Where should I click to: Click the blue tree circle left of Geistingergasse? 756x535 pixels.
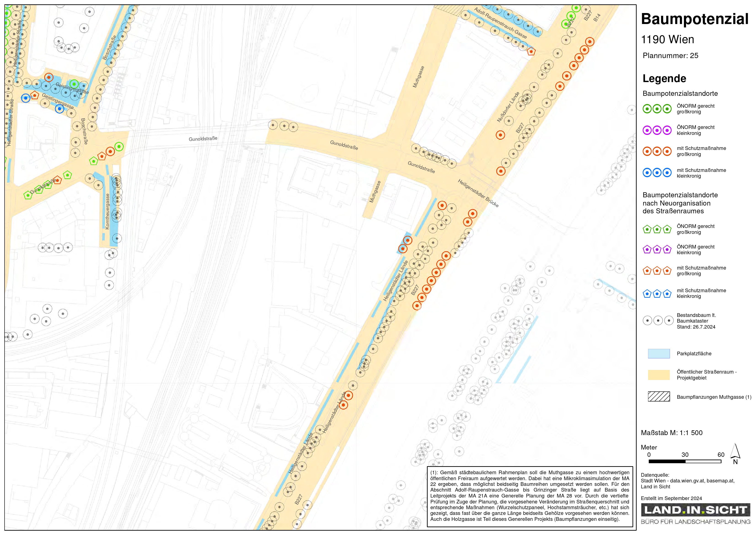25,98
